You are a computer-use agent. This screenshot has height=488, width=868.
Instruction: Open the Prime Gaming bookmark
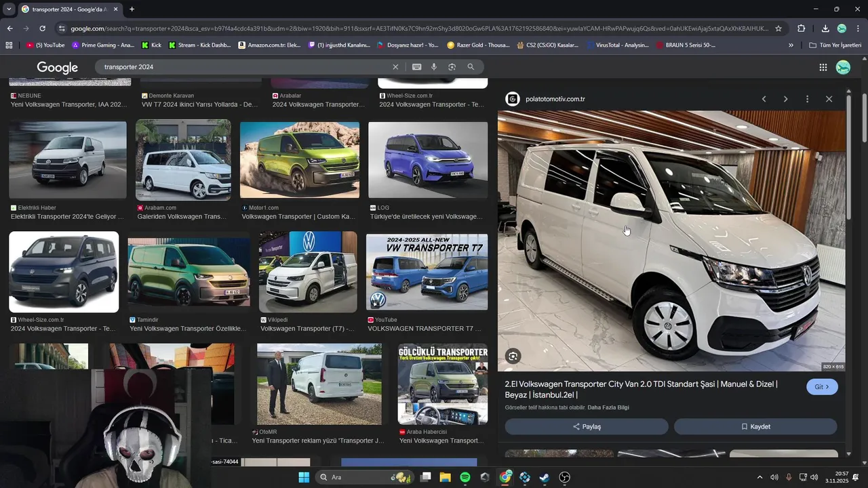(103, 45)
